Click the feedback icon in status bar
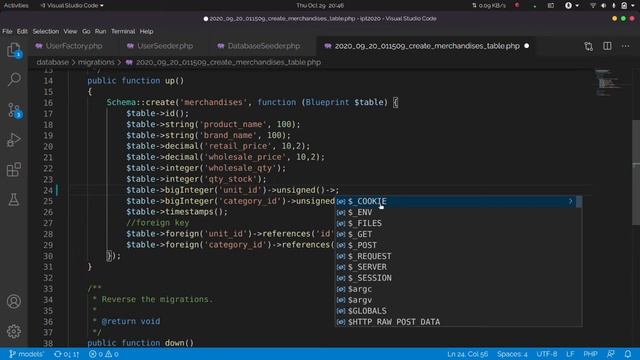The image size is (640, 360). pyautogui.click(x=611, y=354)
